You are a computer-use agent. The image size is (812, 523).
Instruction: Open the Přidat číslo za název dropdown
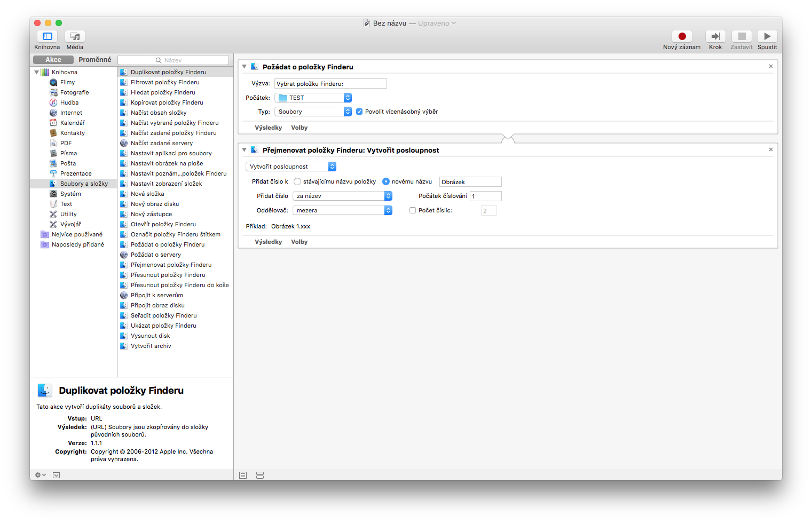343,196
